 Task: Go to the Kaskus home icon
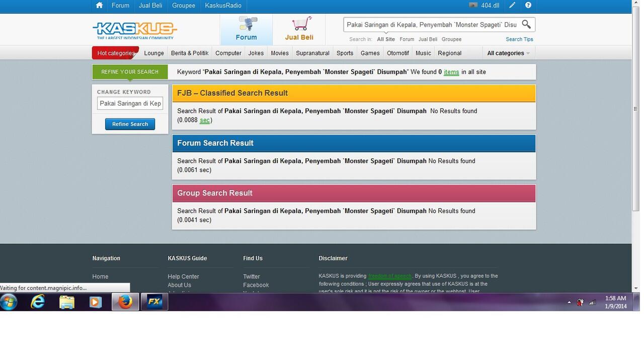[x=99, y=6]
